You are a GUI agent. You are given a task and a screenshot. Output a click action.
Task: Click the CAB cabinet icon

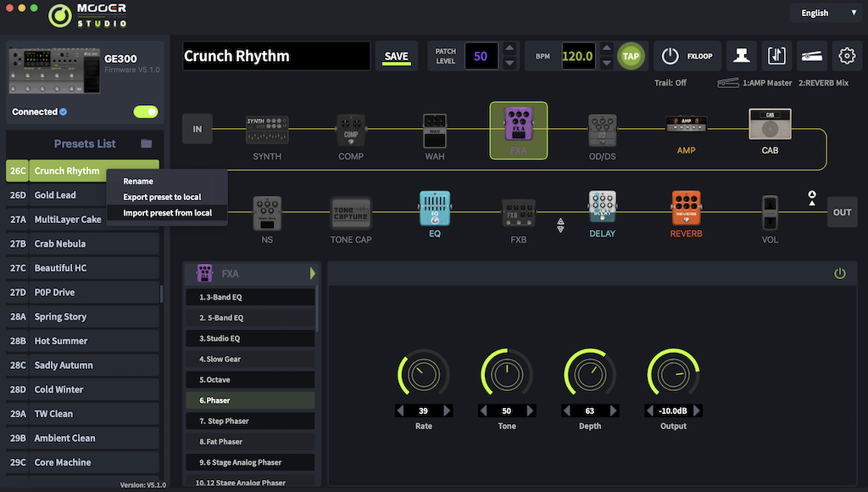click(x=770, y=126)
